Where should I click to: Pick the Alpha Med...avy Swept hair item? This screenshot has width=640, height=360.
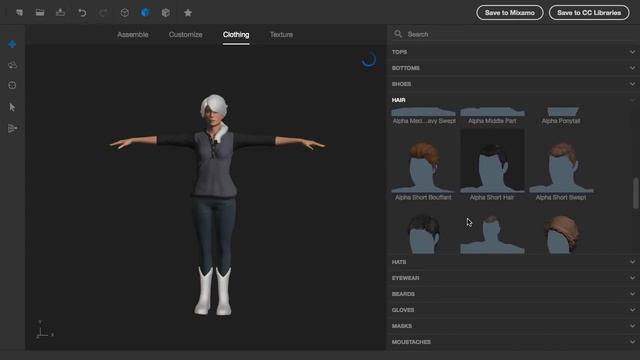(x=423, y=116)
